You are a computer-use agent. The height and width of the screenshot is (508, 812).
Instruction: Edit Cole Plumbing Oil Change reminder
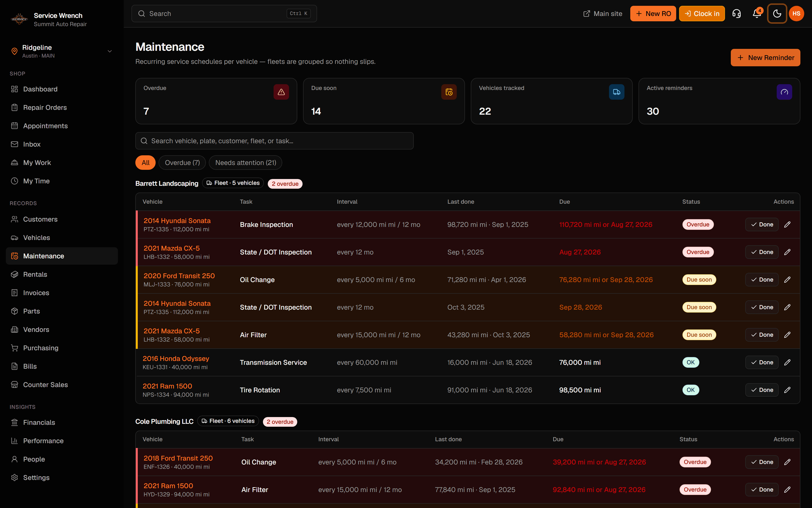pos(787,462)
